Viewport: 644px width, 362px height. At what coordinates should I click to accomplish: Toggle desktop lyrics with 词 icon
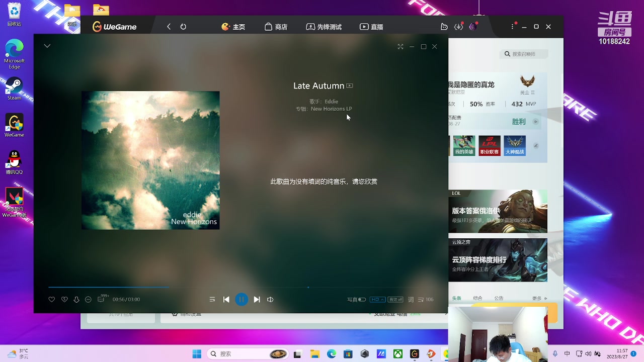click(411, 300)
